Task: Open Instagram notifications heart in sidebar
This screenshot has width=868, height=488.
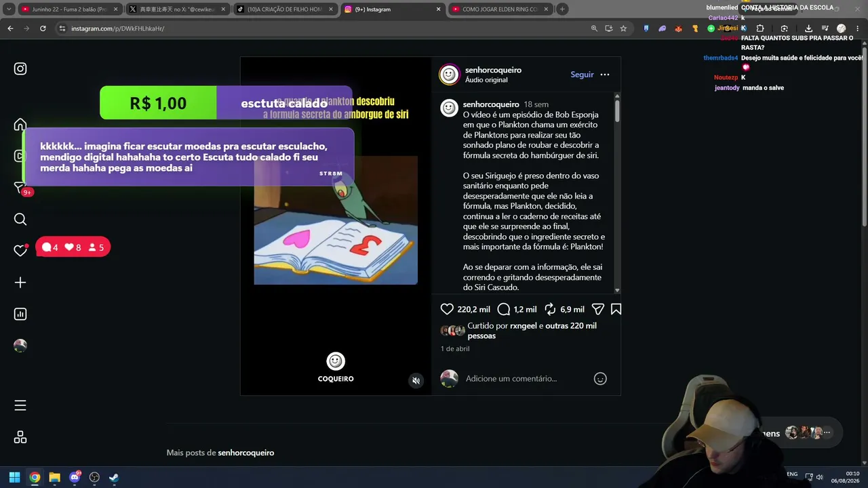Action: point(20,250)
